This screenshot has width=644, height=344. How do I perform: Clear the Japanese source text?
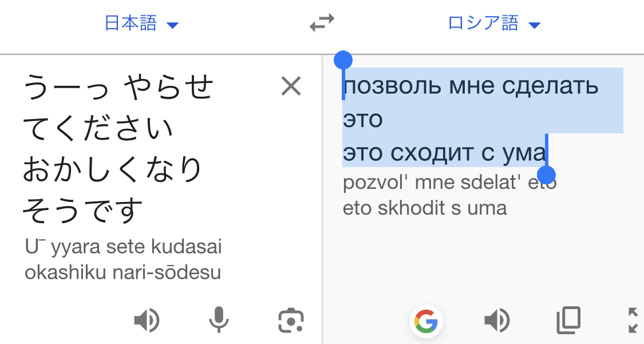(291, 87)
